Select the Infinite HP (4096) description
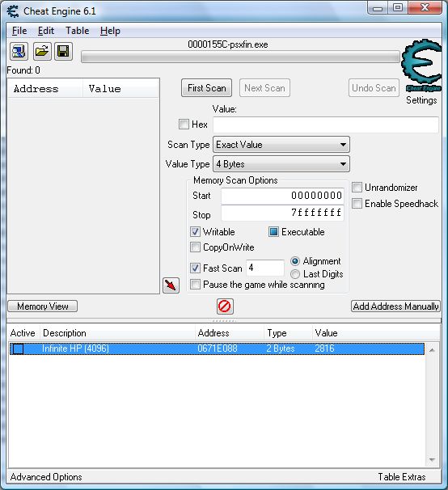This screenshot has height=490, width=448. click(75, 348)
